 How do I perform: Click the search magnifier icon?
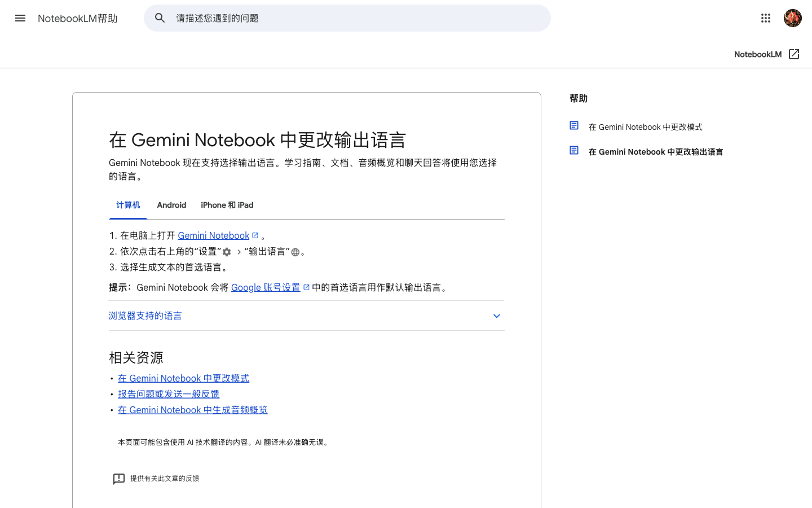click(160, 18)
